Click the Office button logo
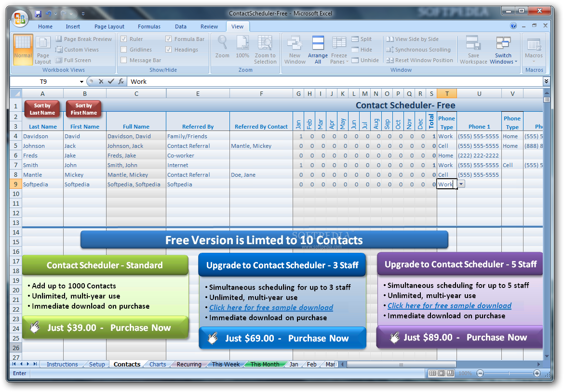 pos(19,18)
